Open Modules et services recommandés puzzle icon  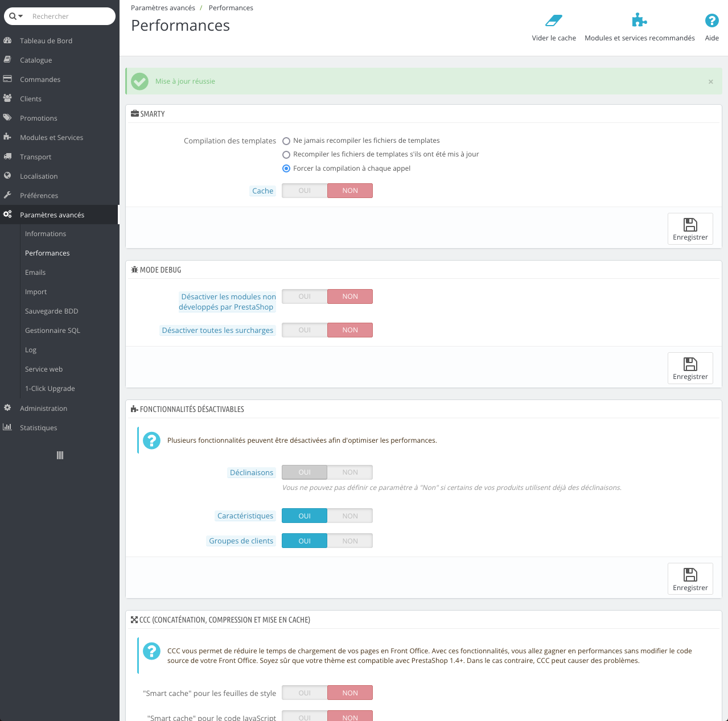(x=639, y=20)
